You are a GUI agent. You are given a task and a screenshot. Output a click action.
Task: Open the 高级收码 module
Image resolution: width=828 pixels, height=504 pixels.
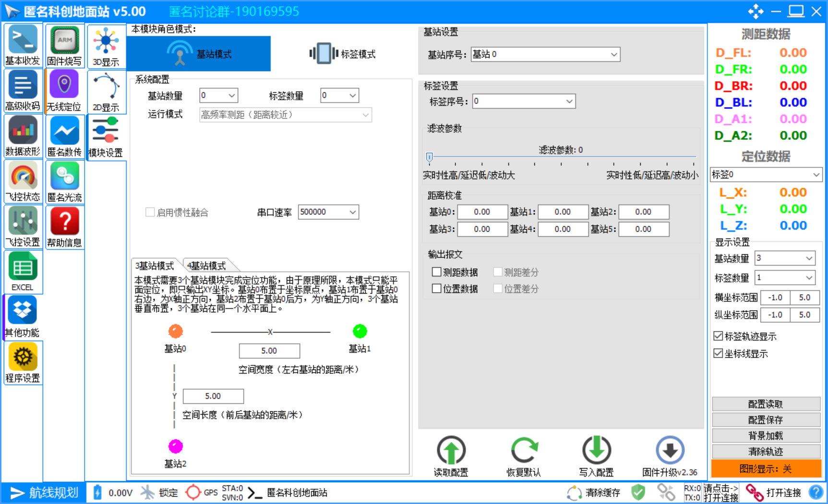click(23, 90)
